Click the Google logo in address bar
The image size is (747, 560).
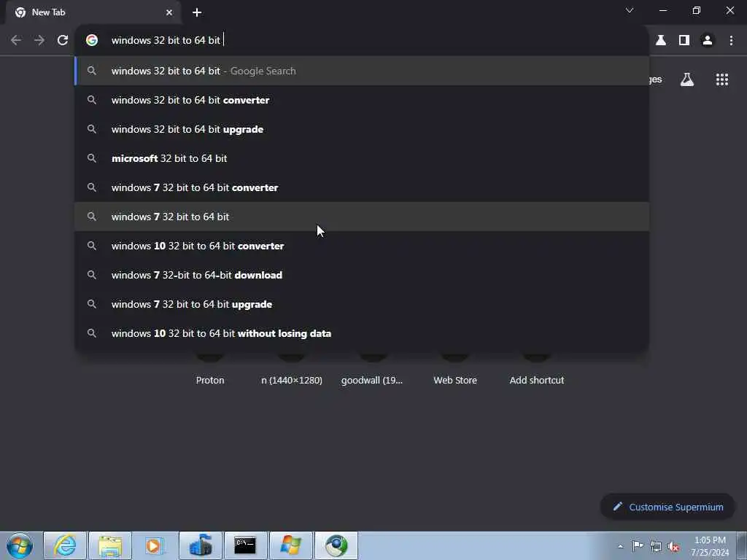(x=92, y=41)
